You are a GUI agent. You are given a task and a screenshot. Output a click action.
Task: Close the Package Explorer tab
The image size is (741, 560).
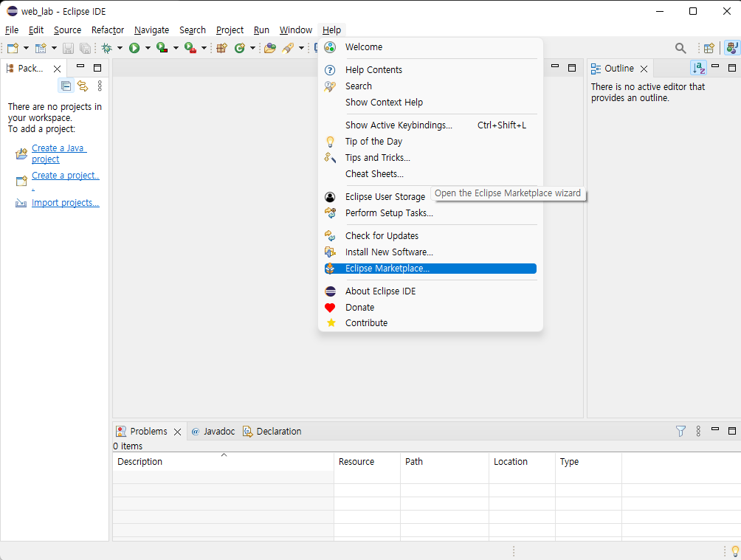click(57, 69)
